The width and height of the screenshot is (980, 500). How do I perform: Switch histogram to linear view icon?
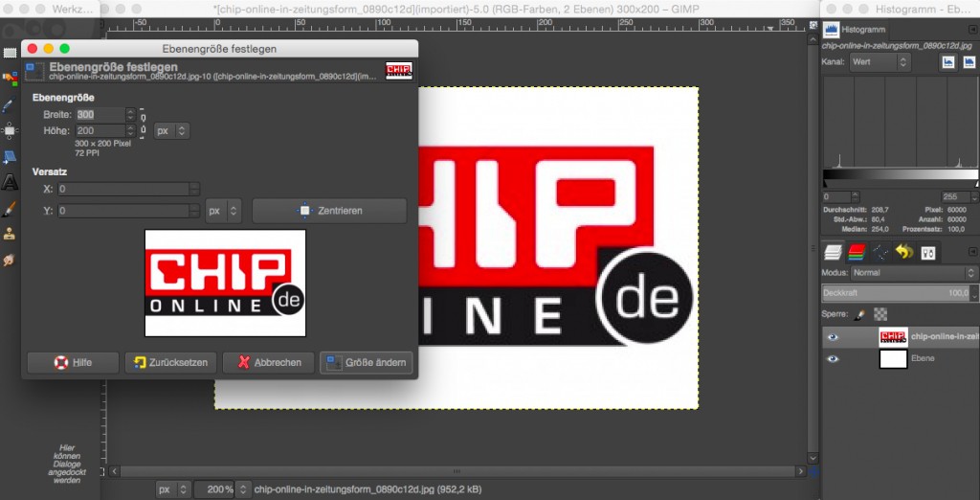[x=947, y=62]
